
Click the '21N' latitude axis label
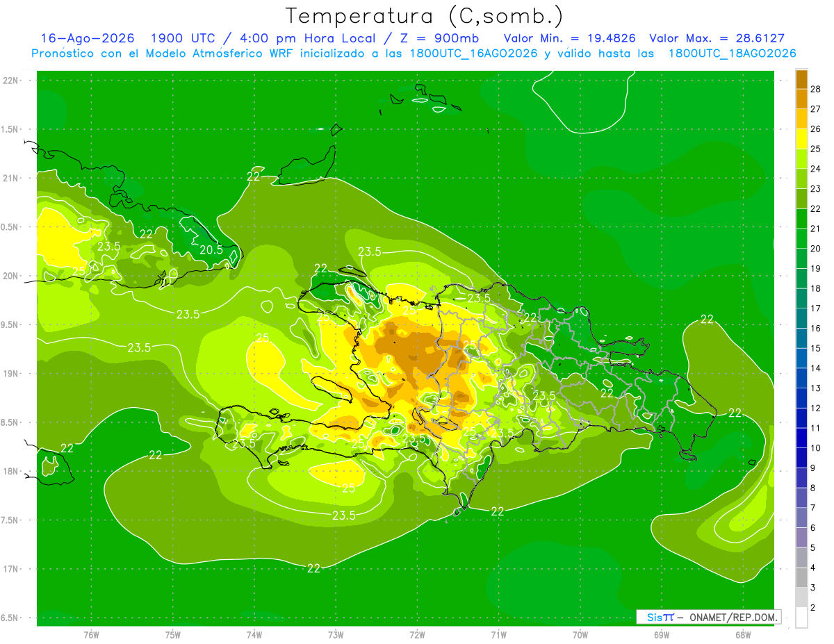[10, 178]
